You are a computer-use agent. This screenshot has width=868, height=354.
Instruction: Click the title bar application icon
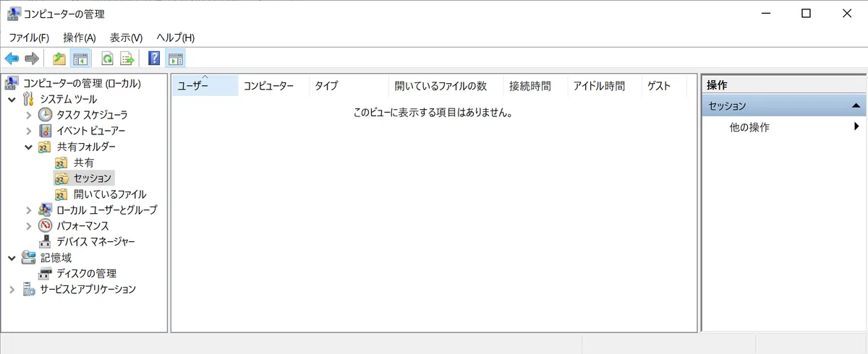(13, 12)
